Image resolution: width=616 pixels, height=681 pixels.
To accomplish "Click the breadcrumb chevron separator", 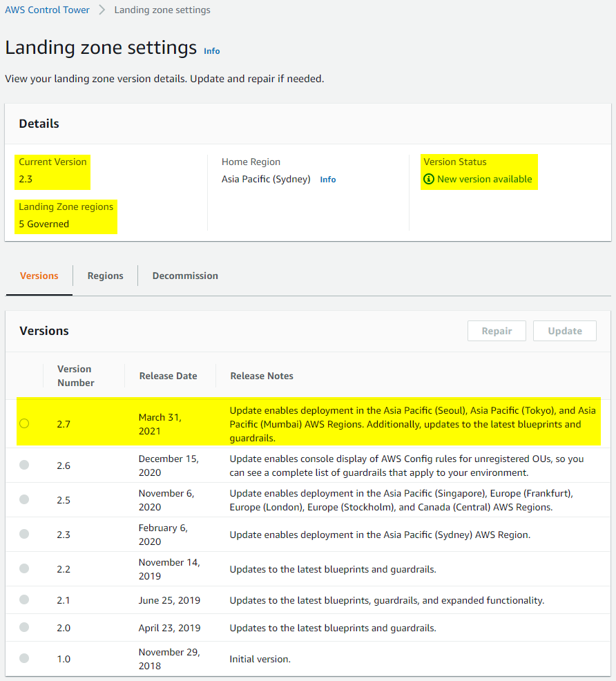I will (x=102, y=10).
